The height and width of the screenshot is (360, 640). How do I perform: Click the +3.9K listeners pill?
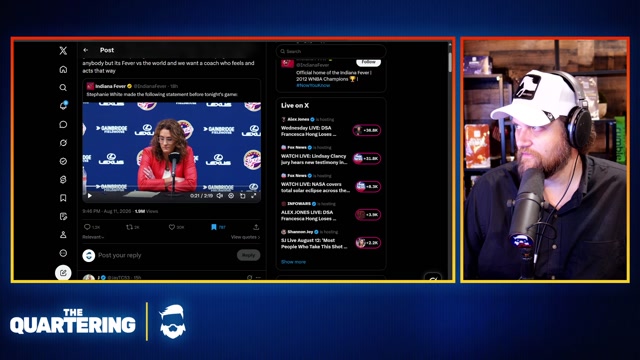(x=368, y=215)
